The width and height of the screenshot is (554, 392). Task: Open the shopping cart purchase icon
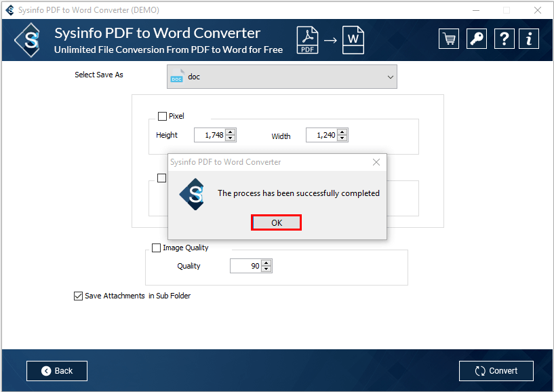pos(449,39)
